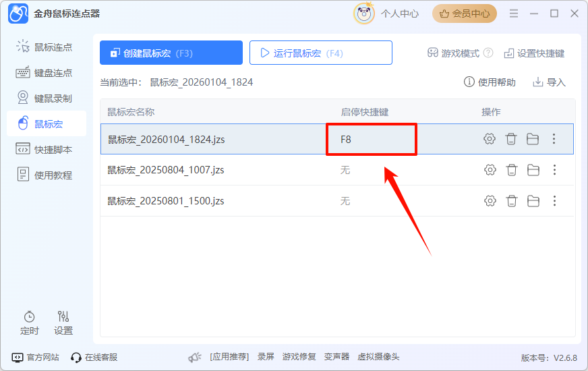
Task: Open 设置快捷键
Action: [x=534, y=53]
